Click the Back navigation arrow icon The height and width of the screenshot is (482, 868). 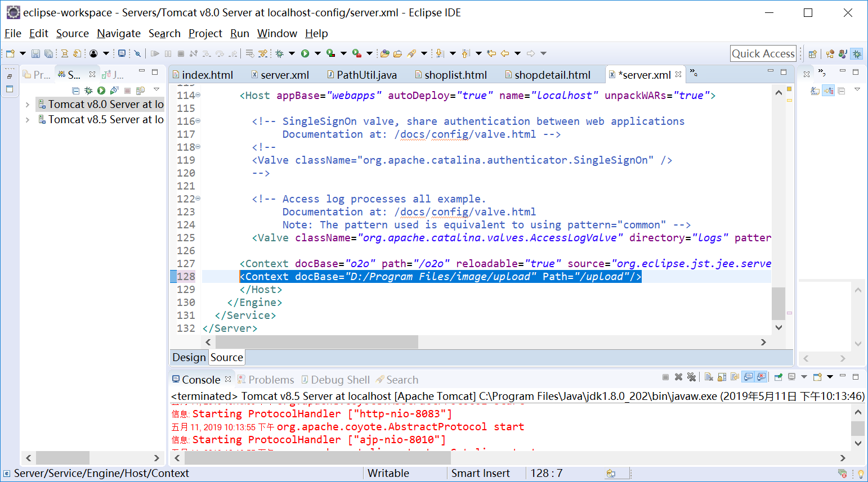pos(505,53)
